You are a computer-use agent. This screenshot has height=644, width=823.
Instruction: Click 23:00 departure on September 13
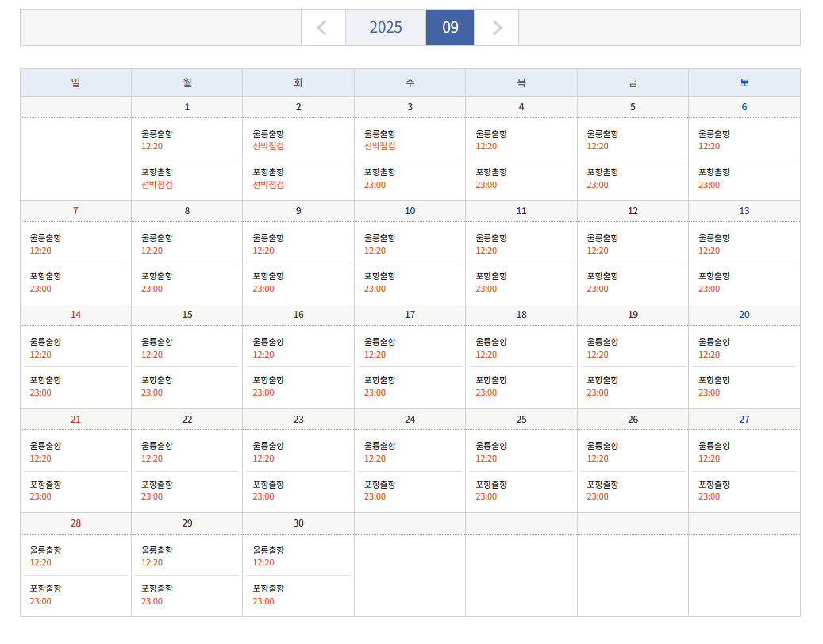(709, 289)
